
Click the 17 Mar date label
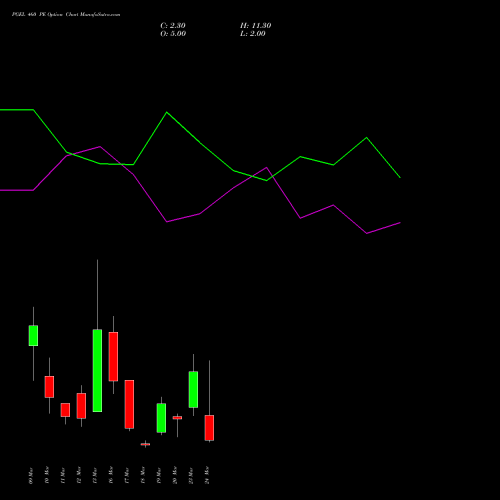[x=127, y=476]
